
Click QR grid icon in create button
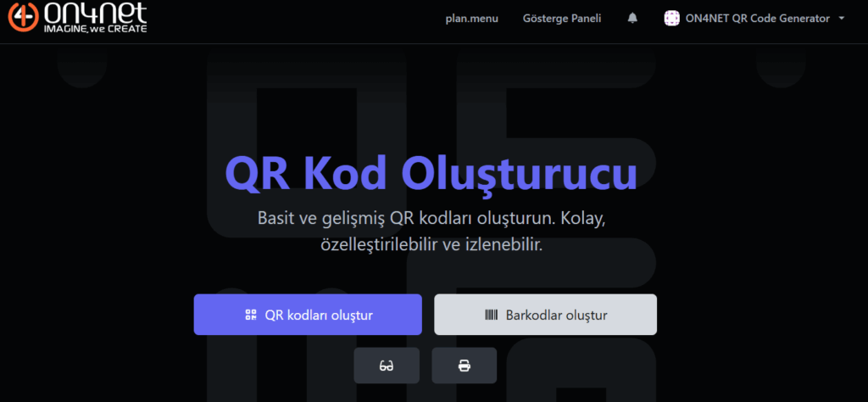point(251,315)
